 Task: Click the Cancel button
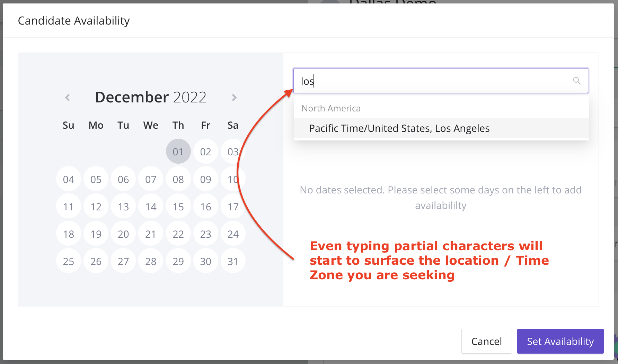[486, 341]
